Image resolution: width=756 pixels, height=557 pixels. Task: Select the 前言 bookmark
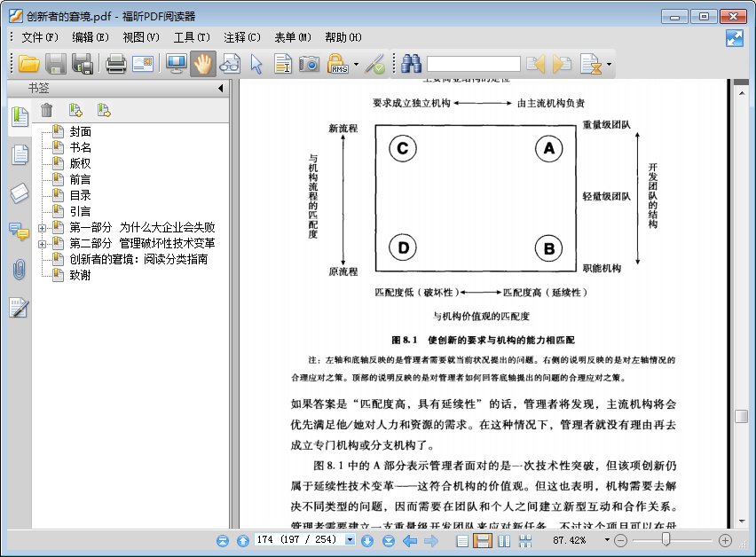coord(80,179)
